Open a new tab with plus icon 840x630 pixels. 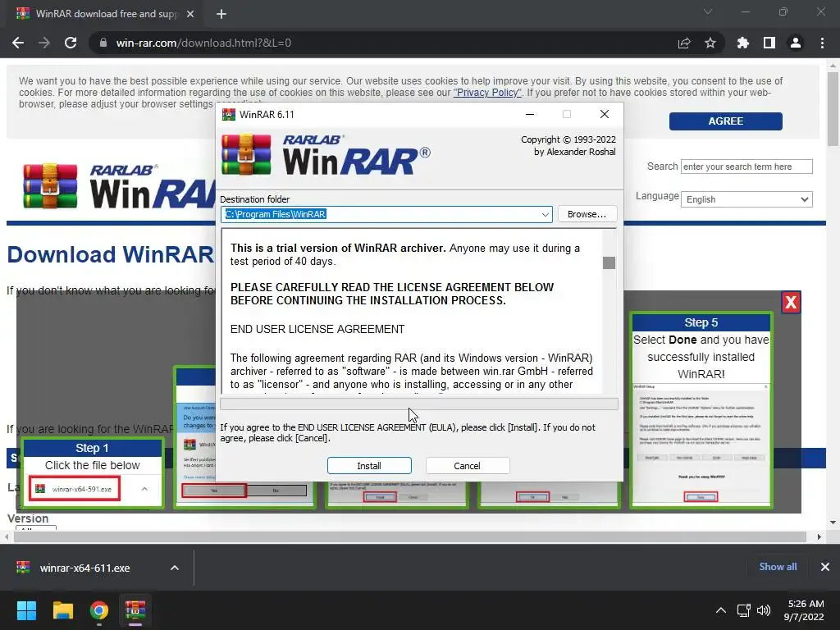[x=221, y=14]
